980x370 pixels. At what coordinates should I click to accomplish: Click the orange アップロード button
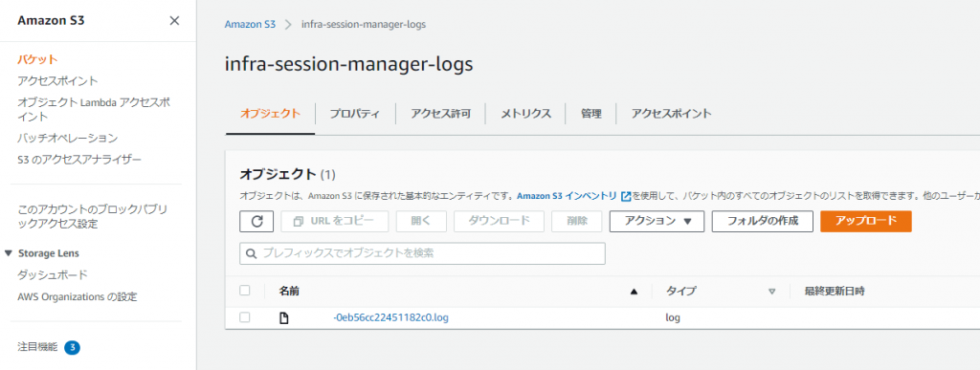point(865,222)
